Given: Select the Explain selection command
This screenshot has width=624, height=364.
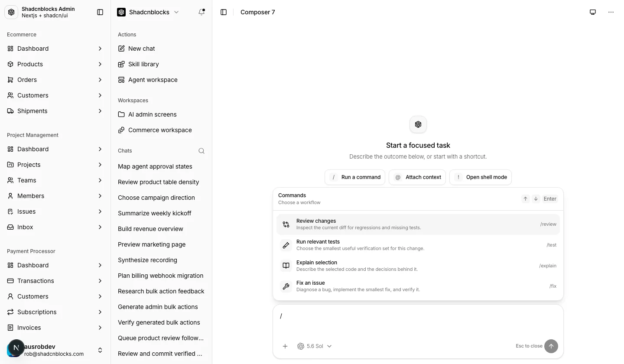Looking at the screenshot, I should (x=418, y=266).
